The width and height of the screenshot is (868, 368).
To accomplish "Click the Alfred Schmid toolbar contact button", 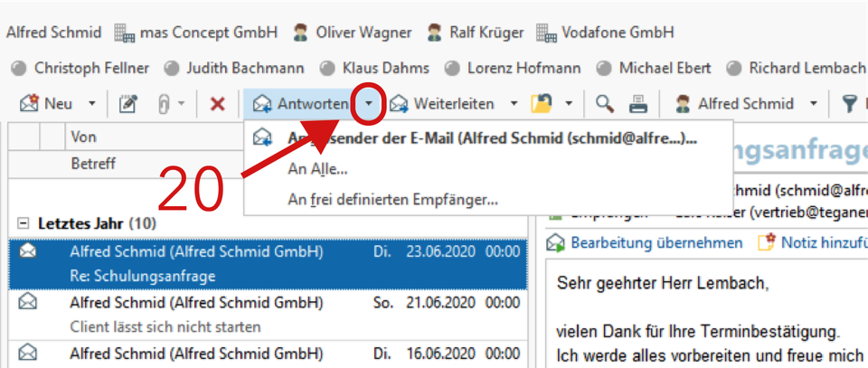I will click(734, 103).
